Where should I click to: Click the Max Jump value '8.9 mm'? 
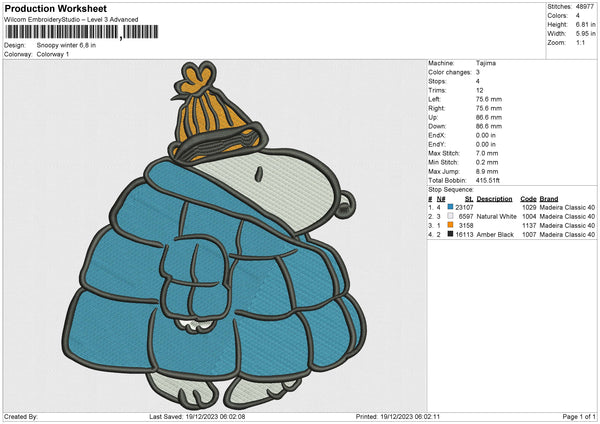[x=487, y=171]
